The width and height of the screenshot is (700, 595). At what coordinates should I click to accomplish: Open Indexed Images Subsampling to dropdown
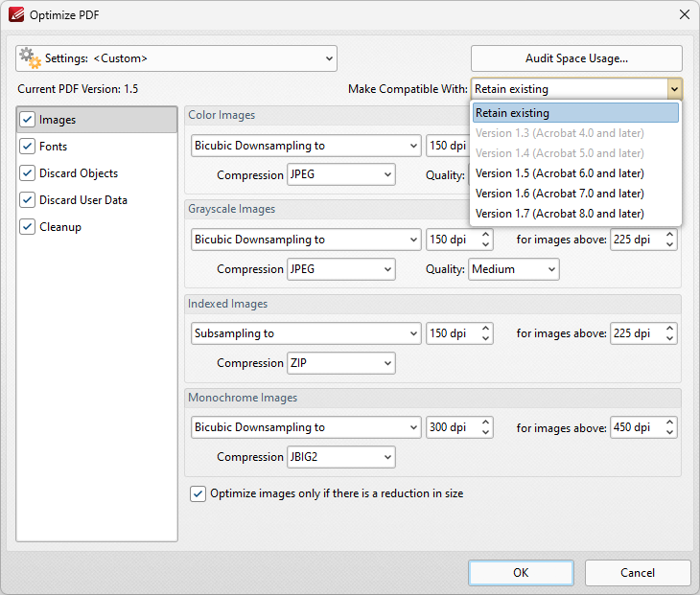coord(306,333)
